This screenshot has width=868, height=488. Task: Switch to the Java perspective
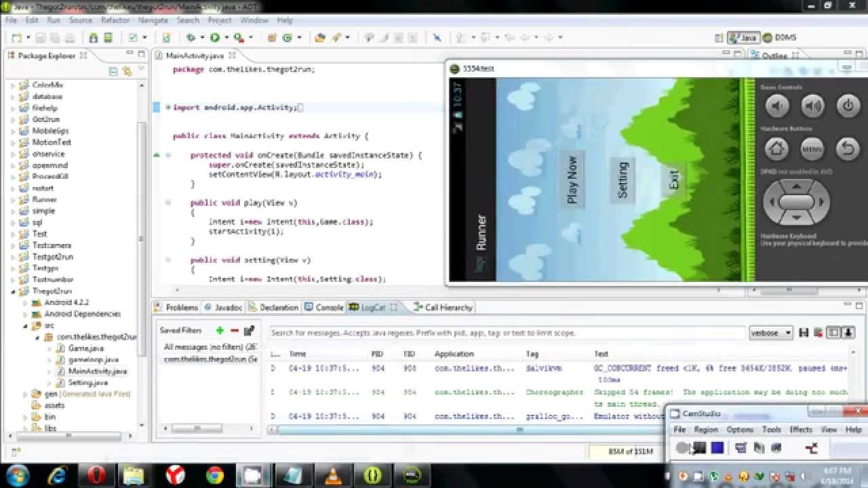click(743, 38)
